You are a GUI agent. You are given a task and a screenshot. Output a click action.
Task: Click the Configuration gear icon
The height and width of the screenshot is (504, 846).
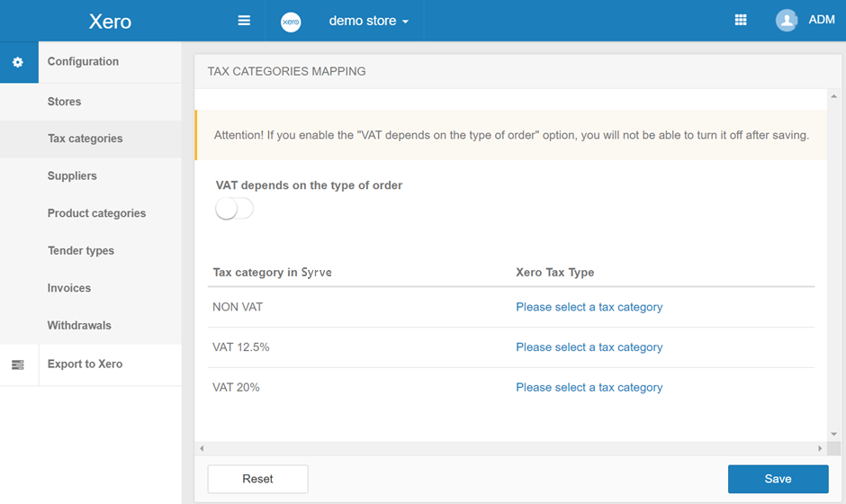pos(18,62)
